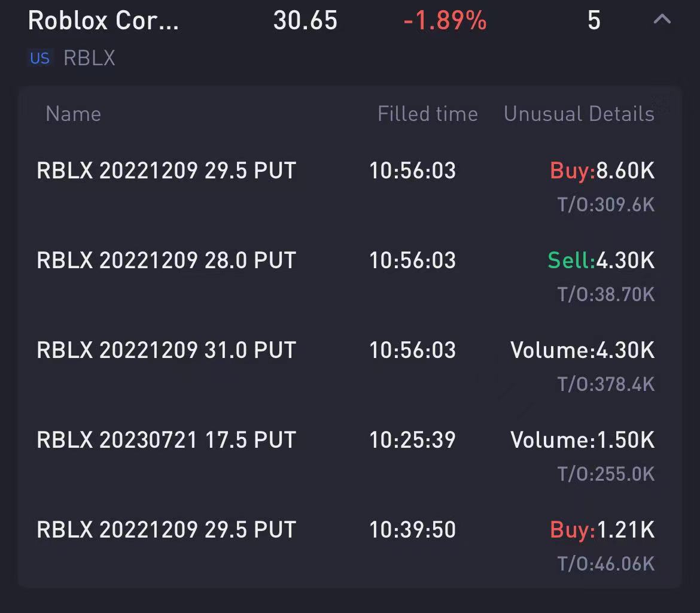Open RBLX 29.5 PUT filled at 10:56:03
700x613 pixels.
click(166, 171)
